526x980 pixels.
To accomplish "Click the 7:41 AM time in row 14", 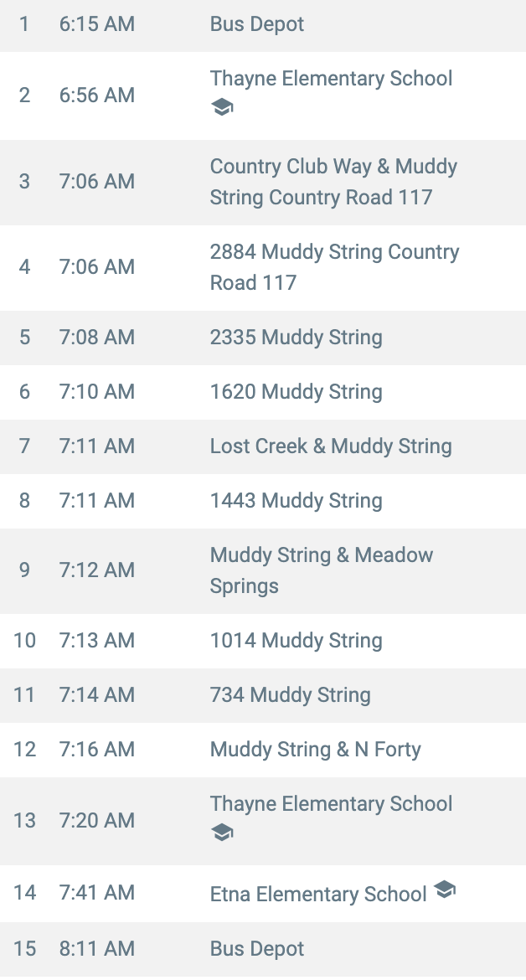I will (x=97, y=893).
